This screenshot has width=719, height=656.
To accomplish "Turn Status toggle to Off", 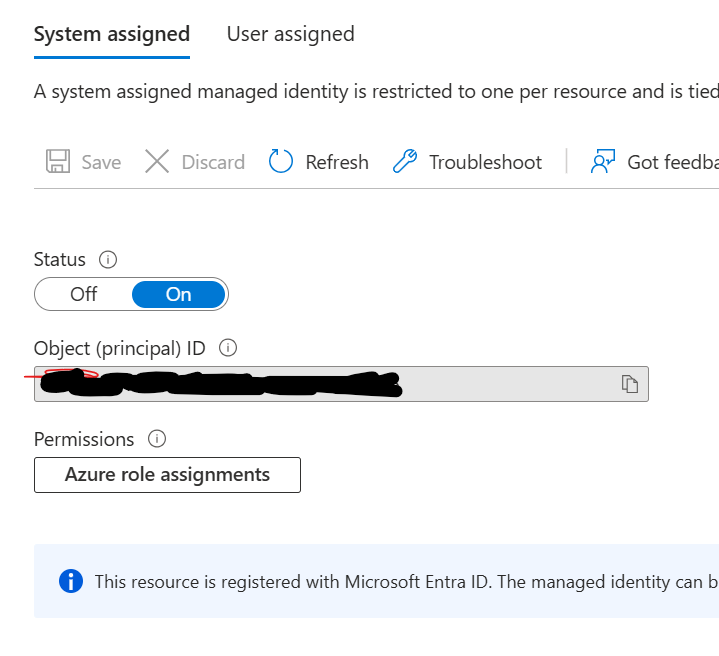I will point(83,294).
